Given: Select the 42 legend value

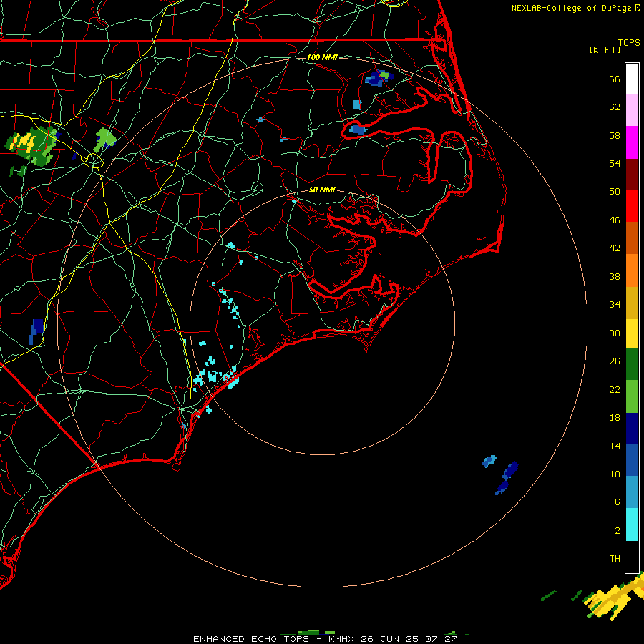Looking at the screenshot, I should [615, 248].
